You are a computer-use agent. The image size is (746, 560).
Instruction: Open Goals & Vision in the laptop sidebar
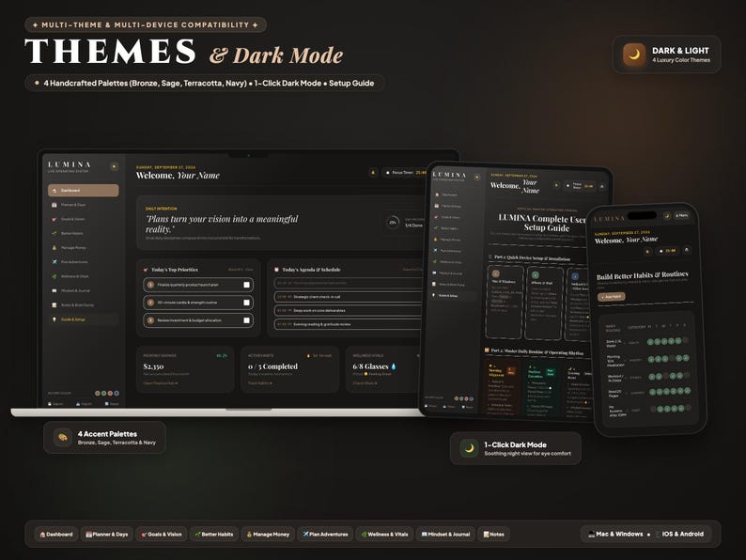pyautogui.click(x=84, y=219)
